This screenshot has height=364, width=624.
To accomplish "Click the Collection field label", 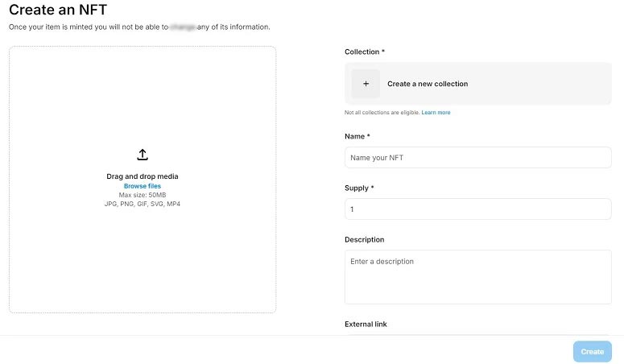I will (364, 52).
